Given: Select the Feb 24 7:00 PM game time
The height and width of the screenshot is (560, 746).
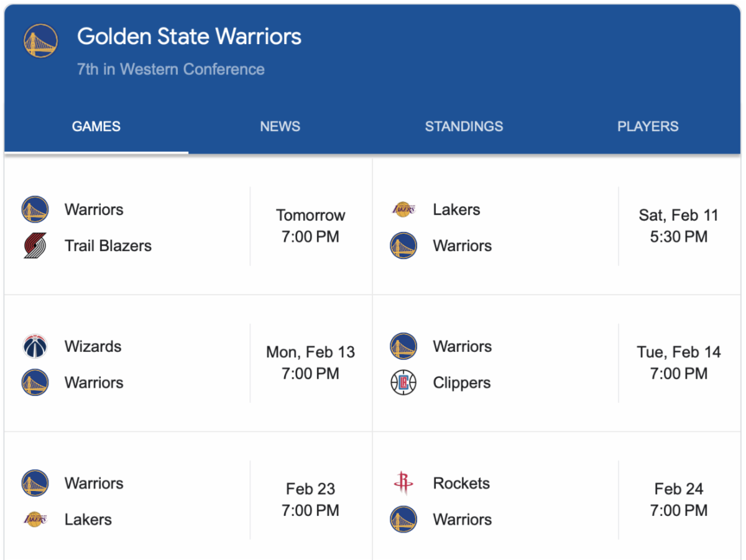Looking at the screenshot, I should tap(678, 500).
